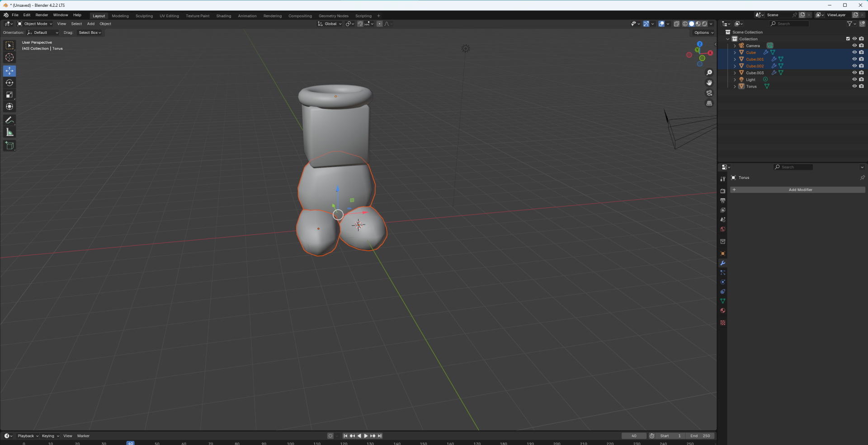
Task: Toggle visibility of Cube.003
Action: coord(854,73)
